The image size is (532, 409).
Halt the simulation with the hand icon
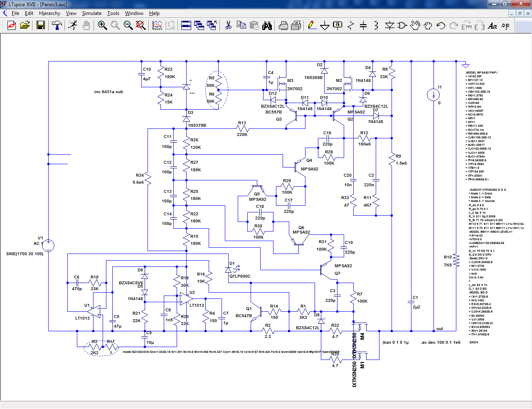click(x=86, y=26)
